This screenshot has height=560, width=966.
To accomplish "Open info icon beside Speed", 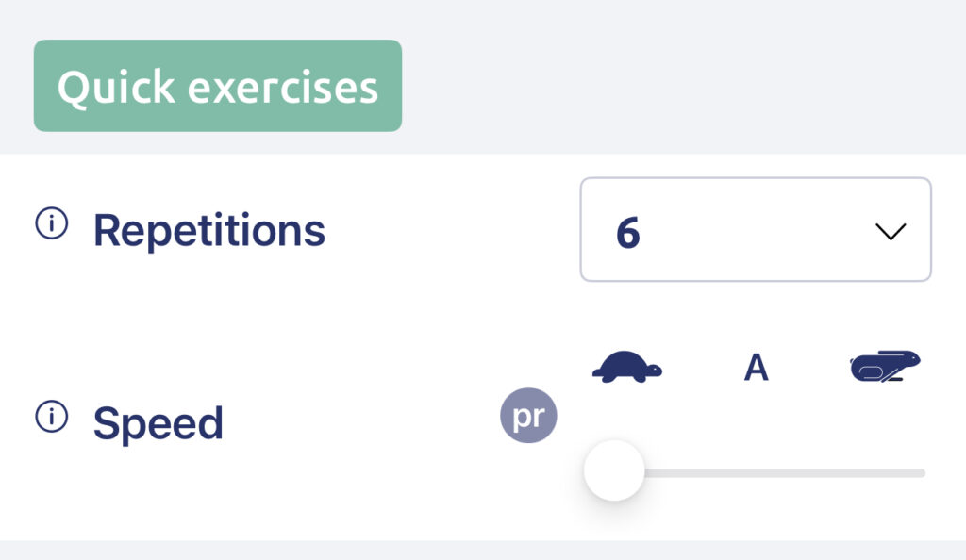I will pyautogui.click(x=51, y=416).
